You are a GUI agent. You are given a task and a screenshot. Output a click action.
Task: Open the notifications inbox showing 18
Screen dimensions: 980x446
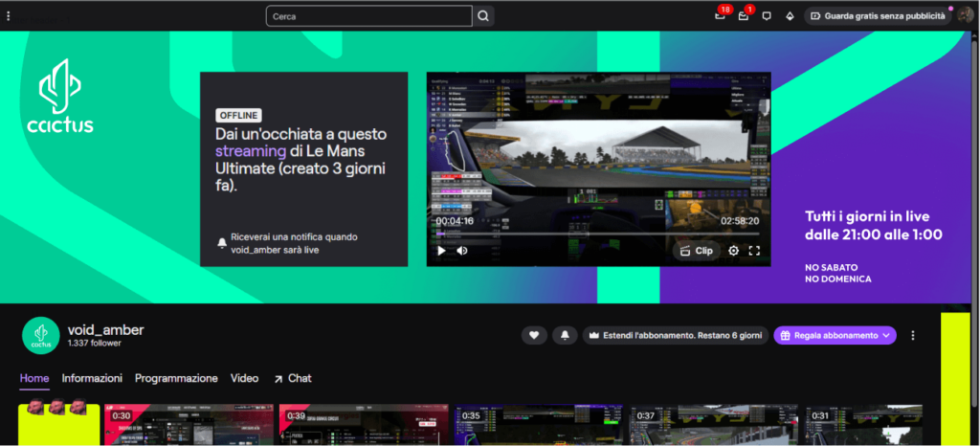pos(720,15)
